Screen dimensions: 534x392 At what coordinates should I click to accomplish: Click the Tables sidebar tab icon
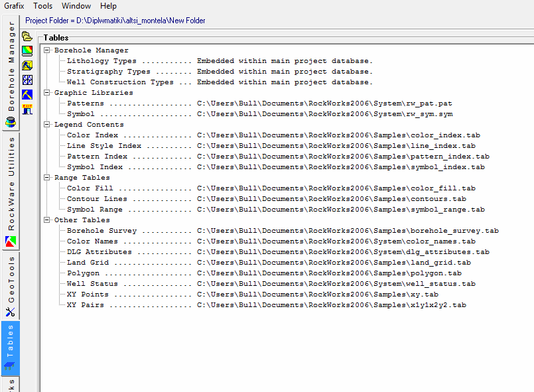pyautogui.click(x=9, y=366)
